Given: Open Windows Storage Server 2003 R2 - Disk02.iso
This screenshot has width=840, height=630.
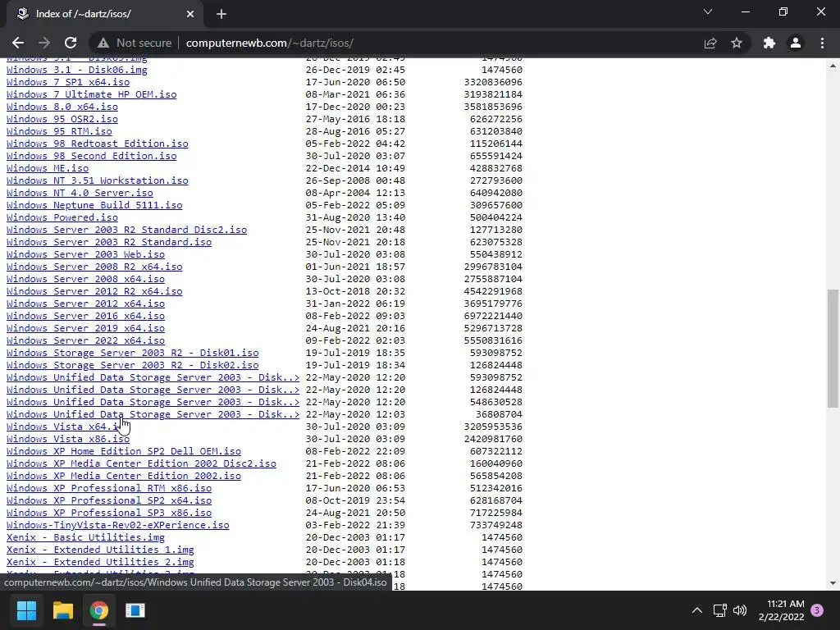Looking at the screenshot, I should [132, 365].
